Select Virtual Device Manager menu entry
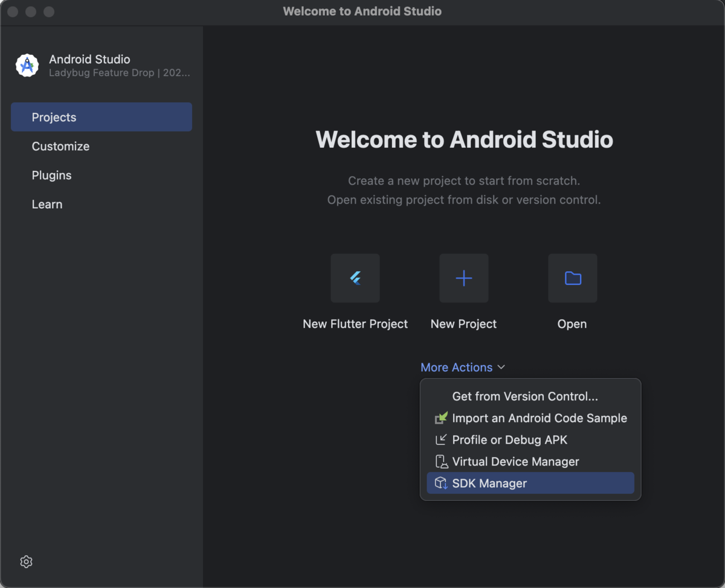Viewport: 725px width, 588px height. (x=530, y=461)
